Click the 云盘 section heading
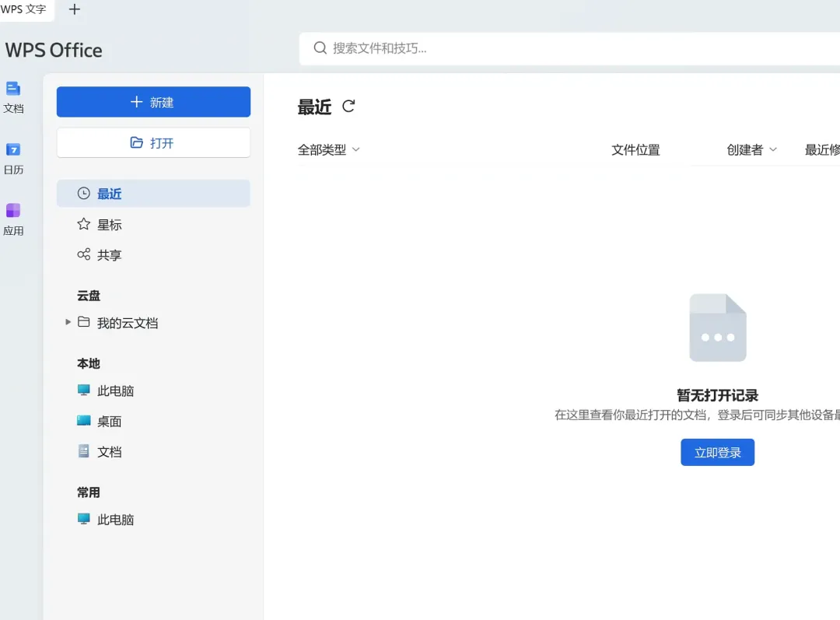Viewport: 840px width, 620px height. 89,296
